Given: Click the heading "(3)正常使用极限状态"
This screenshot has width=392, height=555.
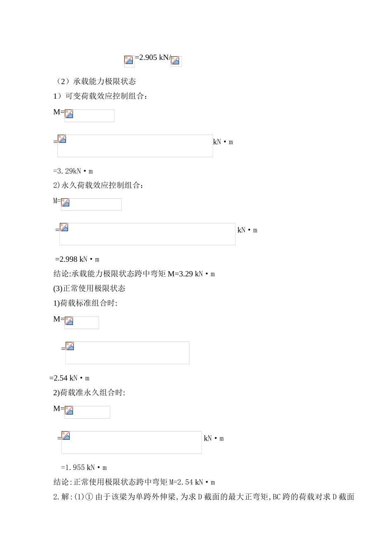Looking at the screenshot, I should (89, 288).
